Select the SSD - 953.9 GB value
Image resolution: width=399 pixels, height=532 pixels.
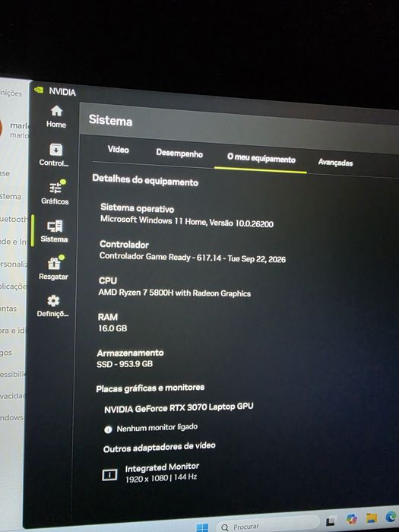(125, 364)
